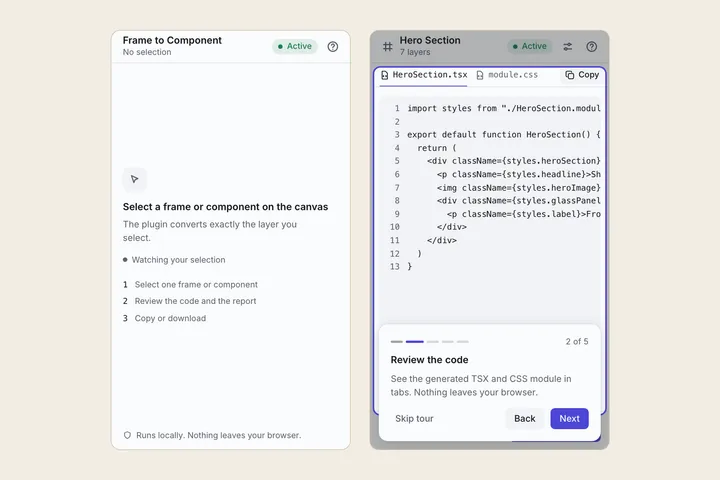Click the '7 layers' subtitle
The height and width of the screenshot is (480, 720).
point(415,52)
